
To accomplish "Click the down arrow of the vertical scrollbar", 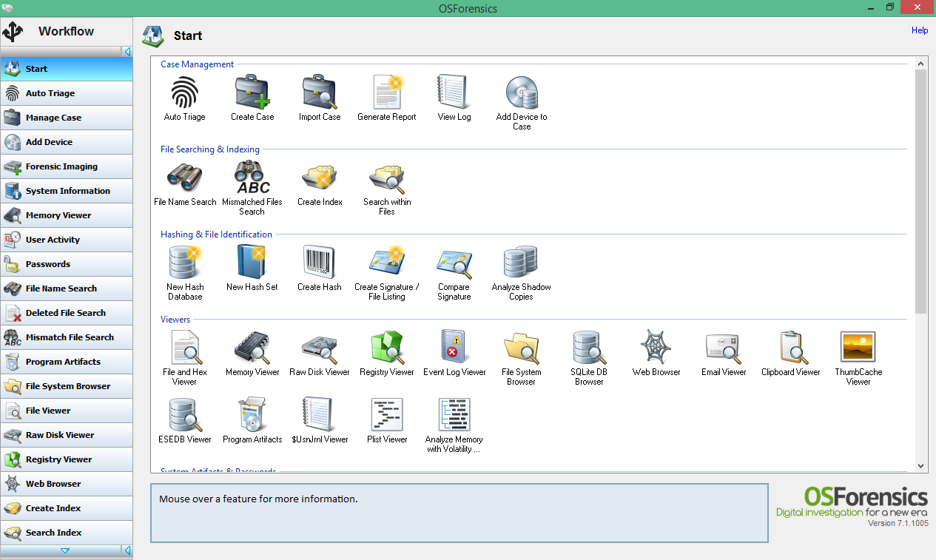I will (x=921, y=465).
